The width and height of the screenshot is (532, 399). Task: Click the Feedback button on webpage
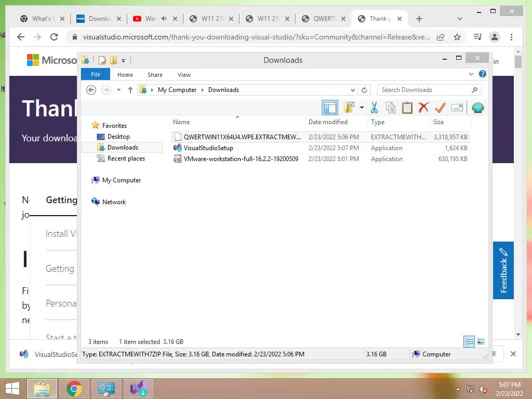tap(503, 270)
